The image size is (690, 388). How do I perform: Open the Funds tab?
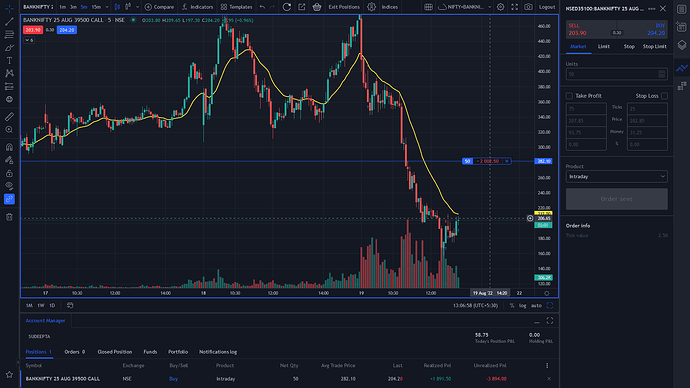click(150, 352)
